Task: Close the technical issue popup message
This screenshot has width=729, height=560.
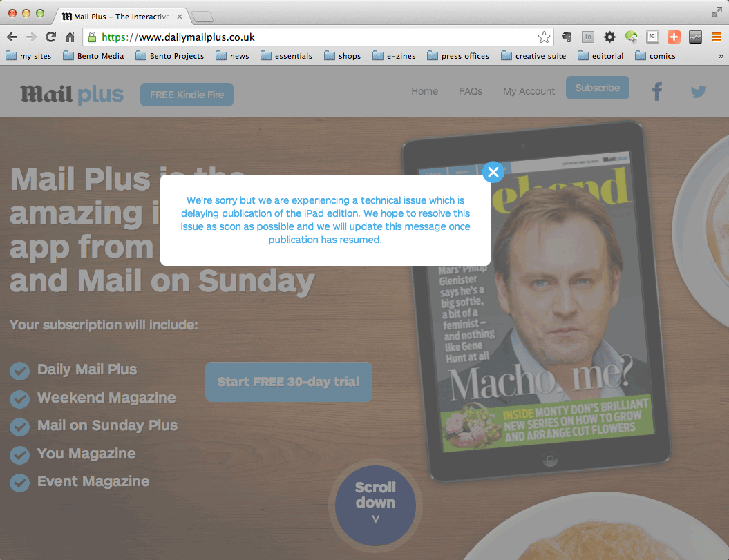Action: coord(493,173)
